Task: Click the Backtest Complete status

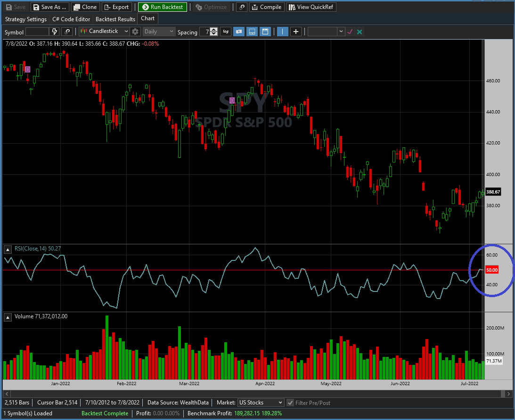Action: coord(105,413)
